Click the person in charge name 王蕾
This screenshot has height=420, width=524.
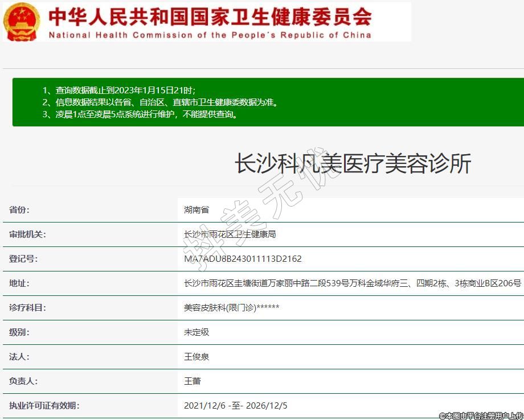193,381
